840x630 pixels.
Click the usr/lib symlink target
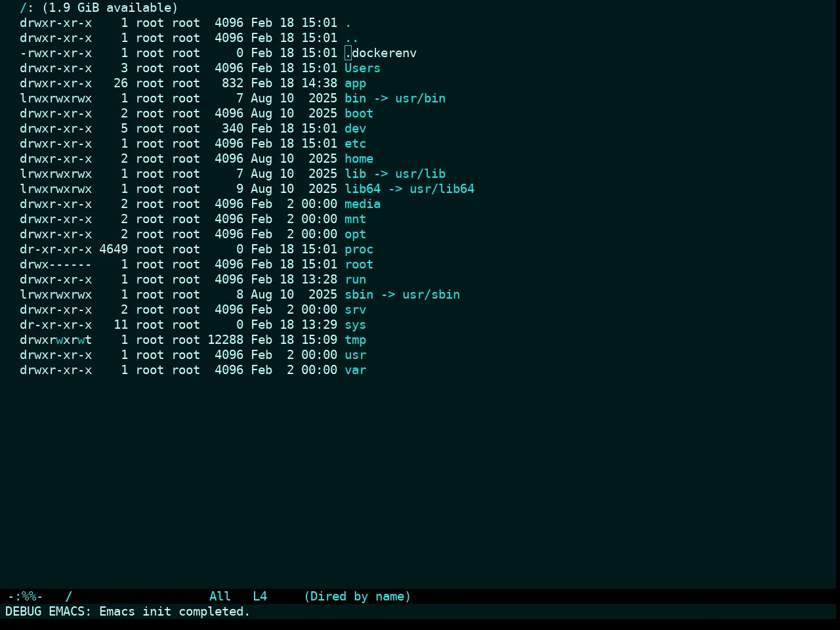pyautogui.click(x=420, y=174)
